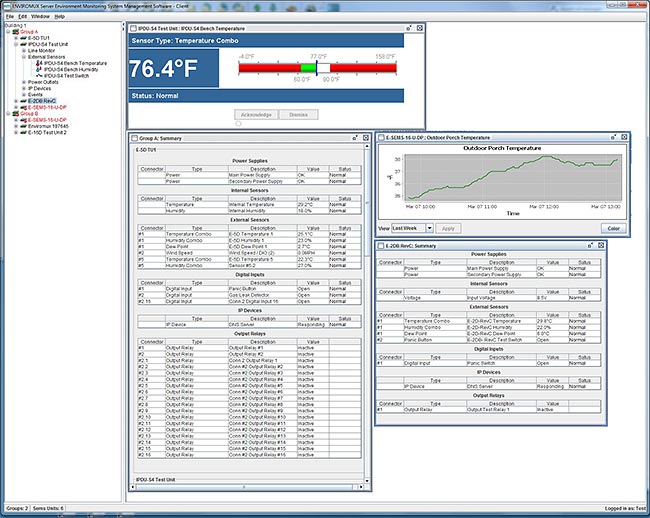Expand the E-5D TU1 tree node

tap(17, 38)
